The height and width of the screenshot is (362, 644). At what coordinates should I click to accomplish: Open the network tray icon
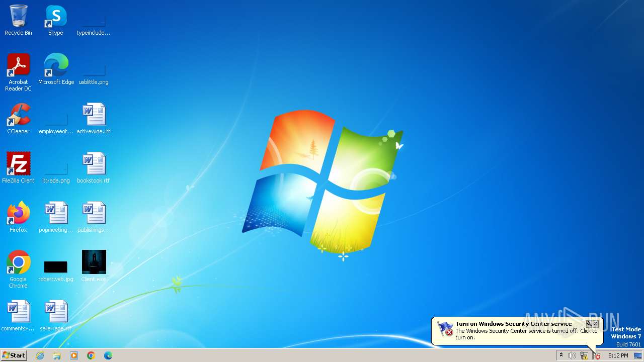(584, 355)
